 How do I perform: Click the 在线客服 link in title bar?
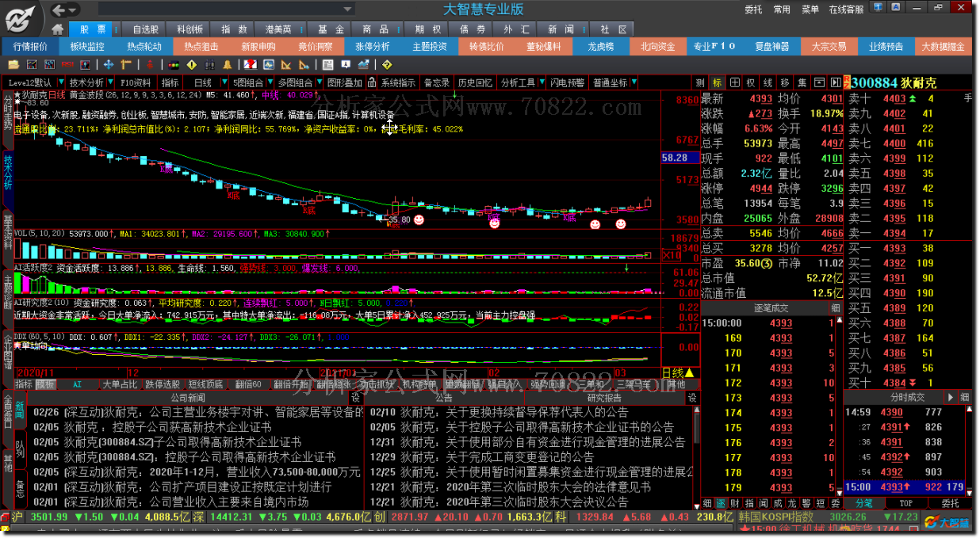point(846,10)
